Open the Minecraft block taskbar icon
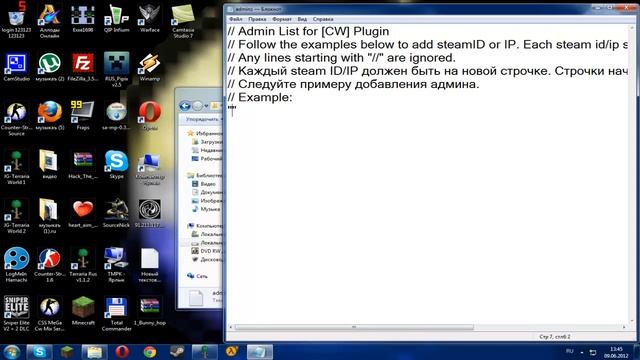 pyautogui.click(x=67, y=352)
